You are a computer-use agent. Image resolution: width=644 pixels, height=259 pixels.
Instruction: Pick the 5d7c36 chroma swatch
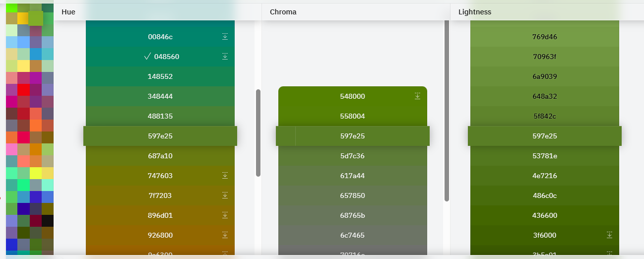point(352,156)
